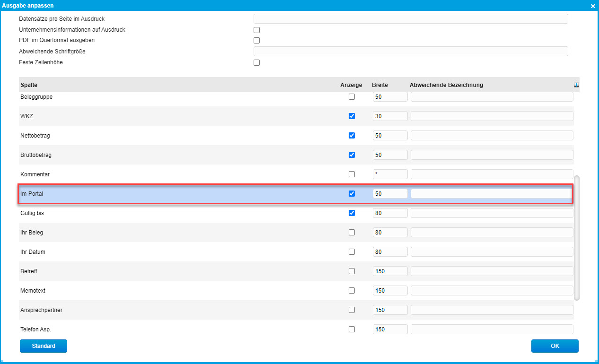Check Anzeige for Ansprechpartner row
The image size is (599, 364).
(x=352, y=310)
